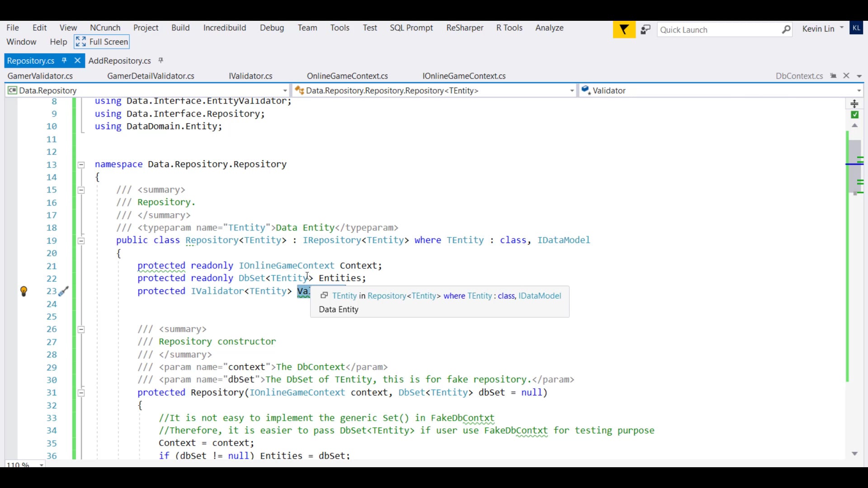Open the Data.Repository project dropdown

click(284, 90)
